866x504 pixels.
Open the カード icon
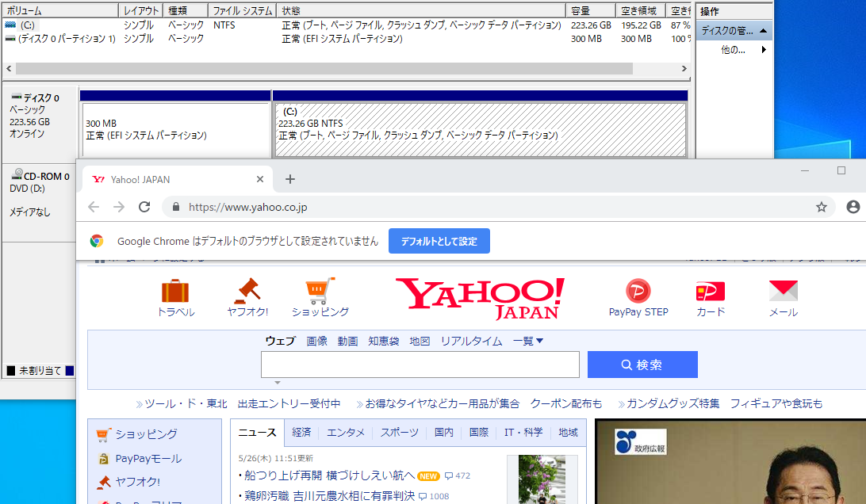point(711,291)
